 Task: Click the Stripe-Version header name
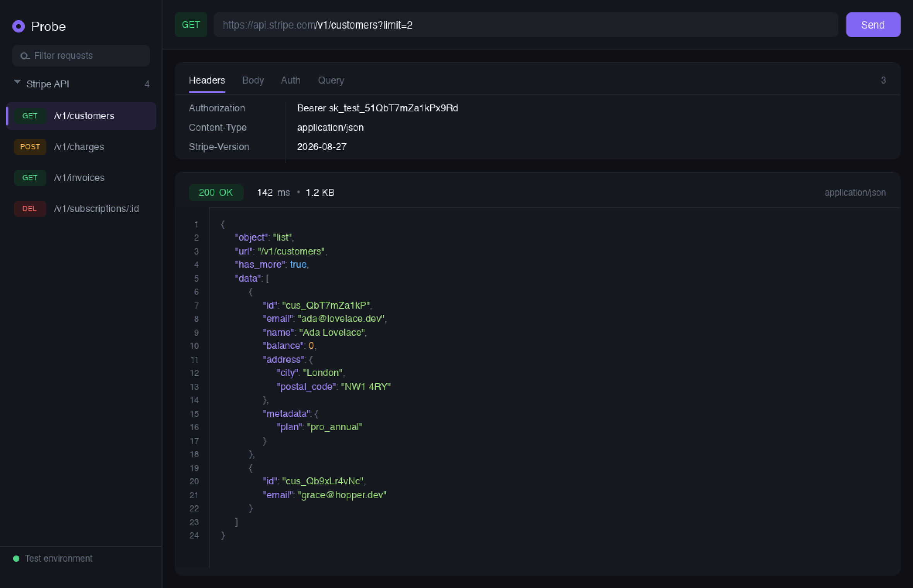pos(219,147)
